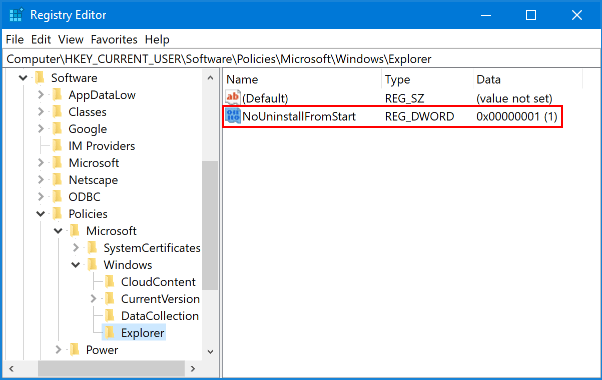Select the Microsoft key below IM Providers
The width and height of the screenshot is (602, 380).
pos(94,163)
